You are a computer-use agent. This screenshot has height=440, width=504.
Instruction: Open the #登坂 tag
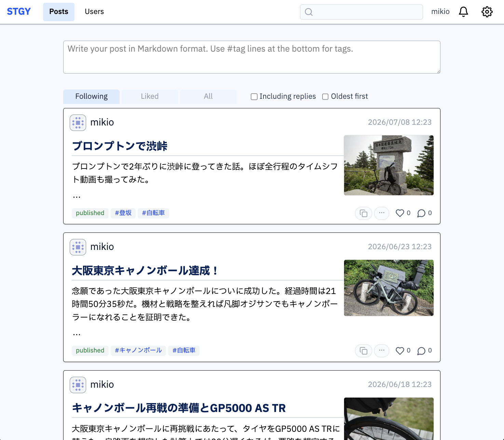[123, 213]
